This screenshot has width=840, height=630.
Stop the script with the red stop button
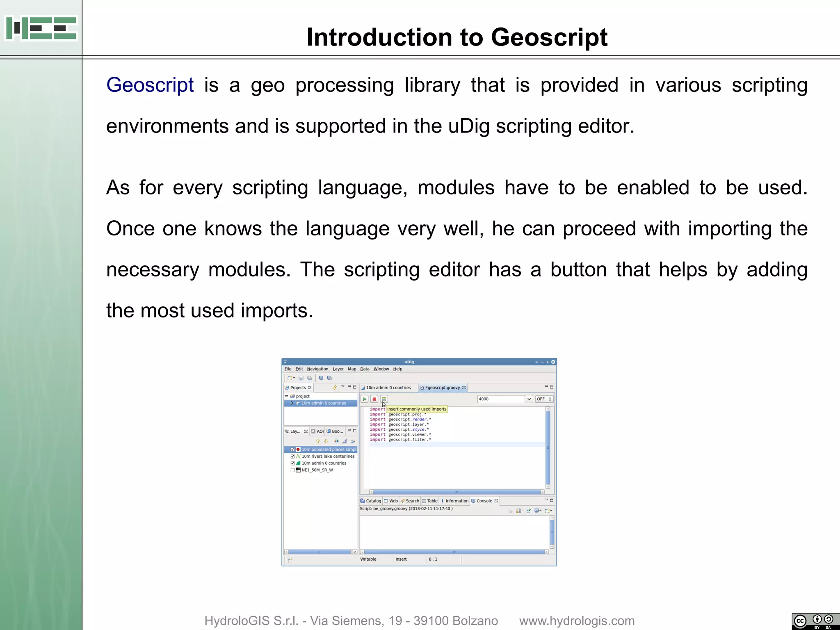point(374,399)
